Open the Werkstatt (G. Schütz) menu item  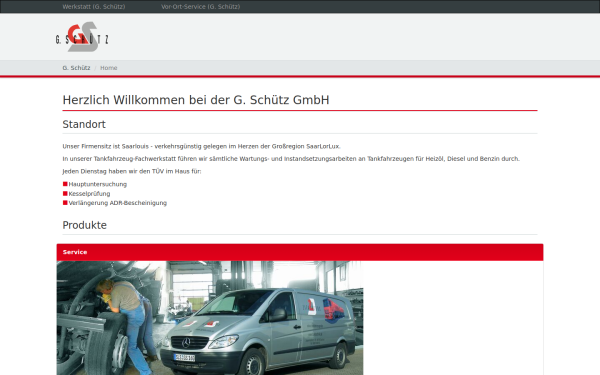click(94, 7)
